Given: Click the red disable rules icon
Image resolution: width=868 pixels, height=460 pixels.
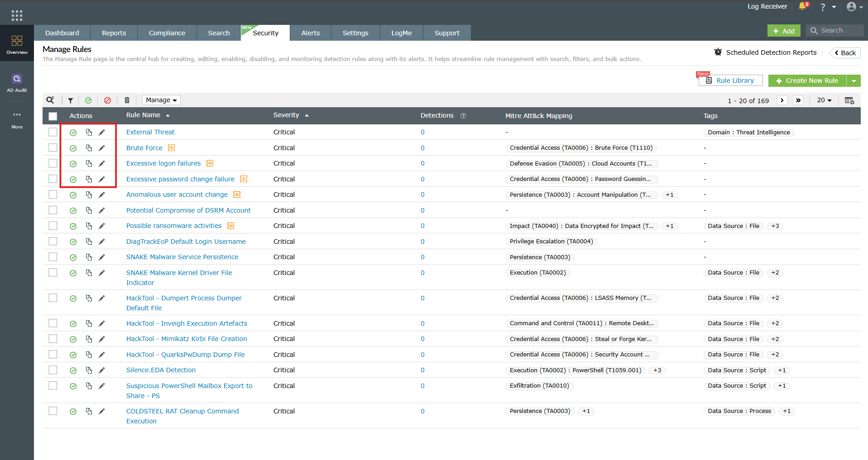Looking at the screenshot, I should [x=107, y=100].
